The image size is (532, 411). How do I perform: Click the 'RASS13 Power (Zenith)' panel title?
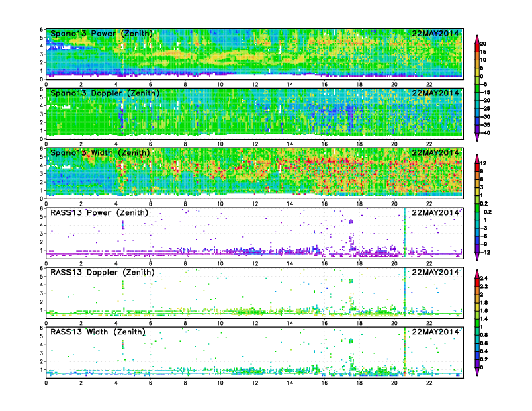[x=99, y=213]
